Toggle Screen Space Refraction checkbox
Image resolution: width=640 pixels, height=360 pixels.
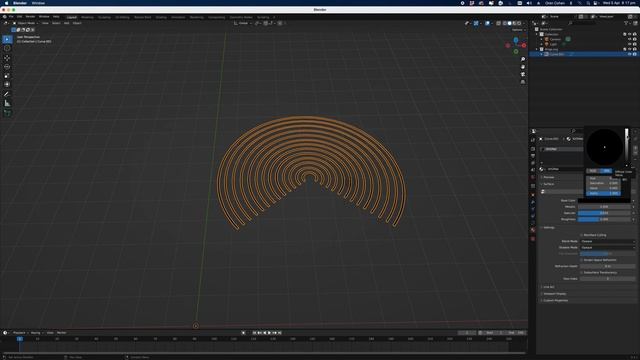click(582, 260)
